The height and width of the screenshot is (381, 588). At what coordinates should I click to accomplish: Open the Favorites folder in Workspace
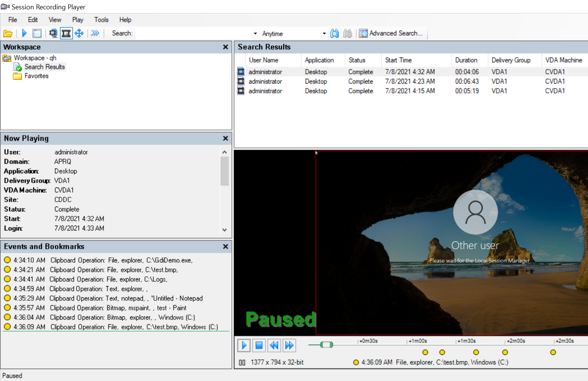pos(36,76)
